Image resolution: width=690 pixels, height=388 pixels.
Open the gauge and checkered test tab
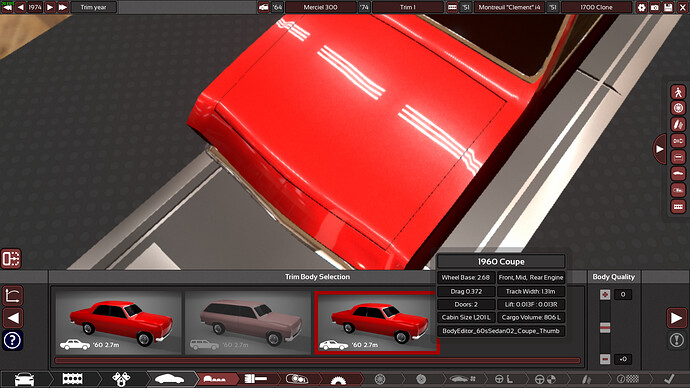click(628, 379)
